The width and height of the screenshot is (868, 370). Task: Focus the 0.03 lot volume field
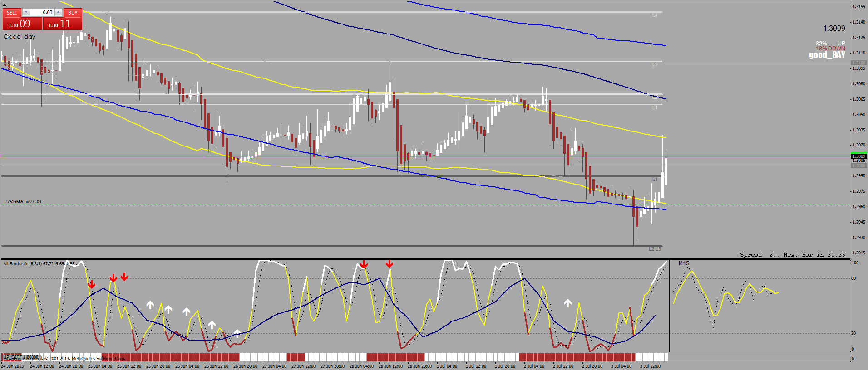(x=43, y=12)
